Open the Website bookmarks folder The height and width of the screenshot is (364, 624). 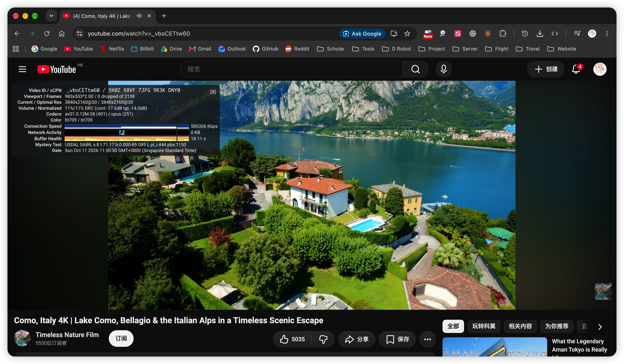click(561, 49)
